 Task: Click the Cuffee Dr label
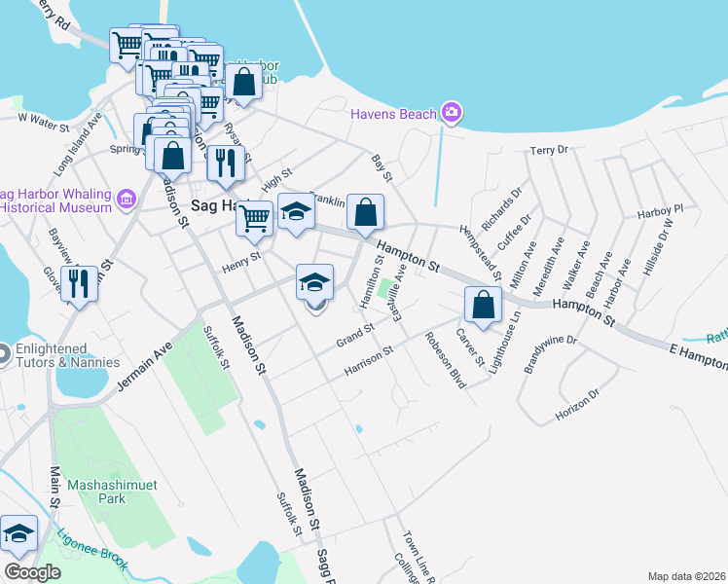(514, 233)
